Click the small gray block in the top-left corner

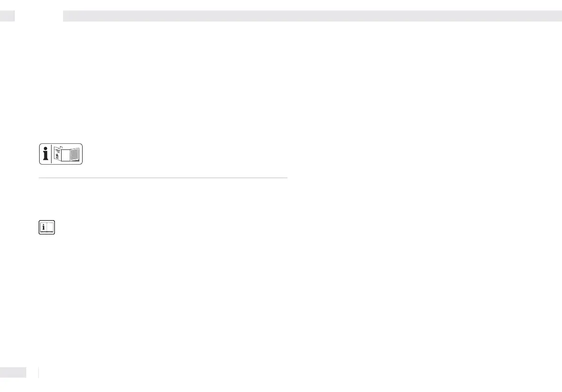pyautogui.click(x=8, y=16)
